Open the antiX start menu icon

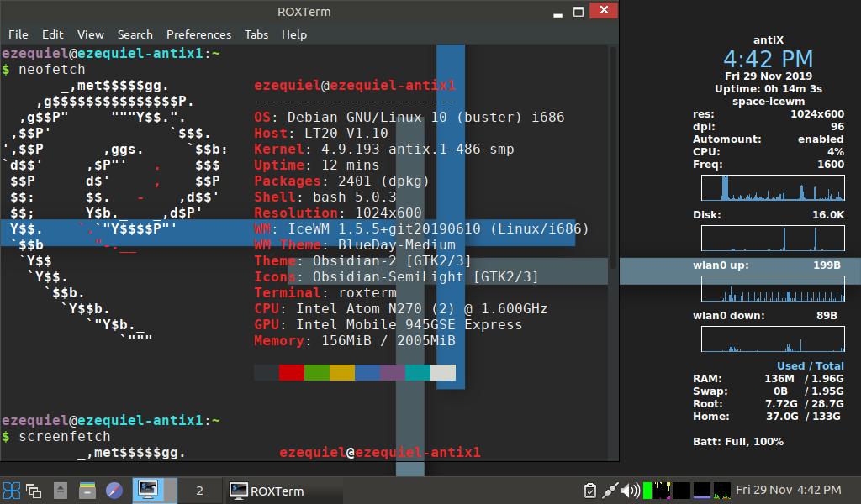12,491
